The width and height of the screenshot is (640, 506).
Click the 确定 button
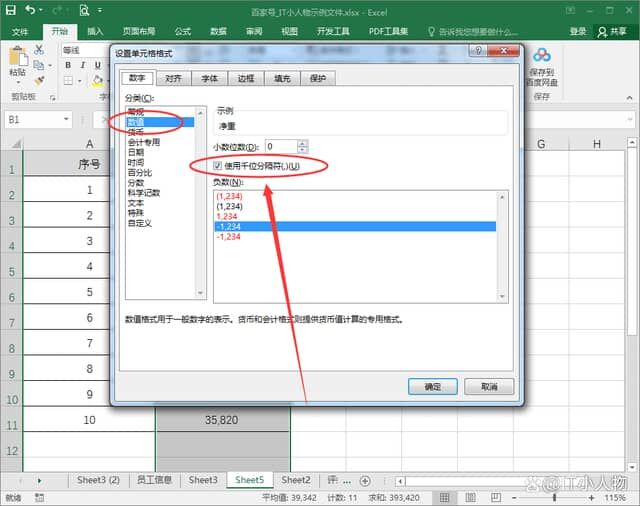coord(433,386)
